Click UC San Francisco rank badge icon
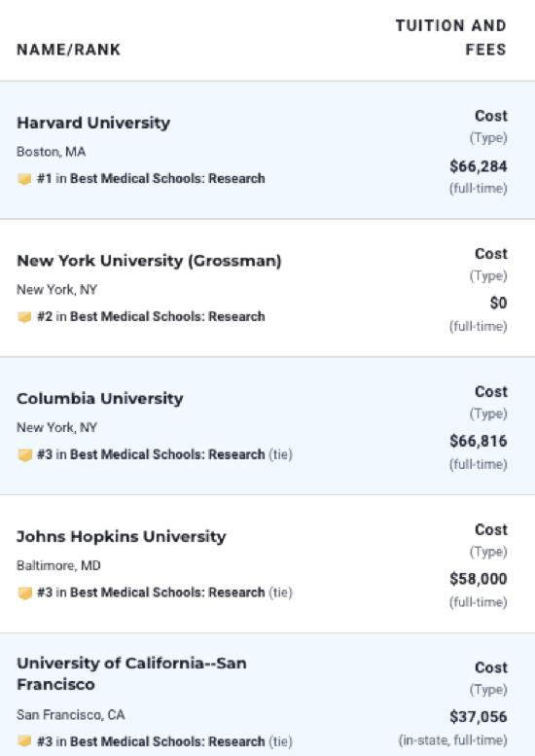 point(24,740)
